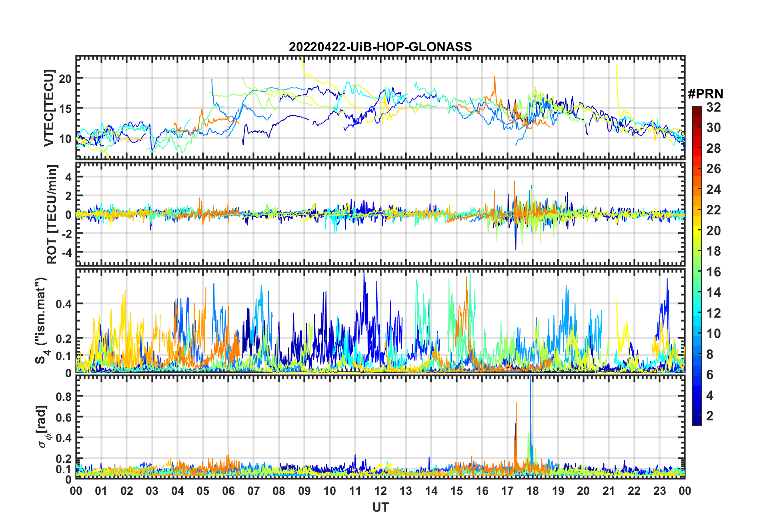761x532 pixels.
Task: Click colorbar tick label 32
Action: (x=713, y=107)
